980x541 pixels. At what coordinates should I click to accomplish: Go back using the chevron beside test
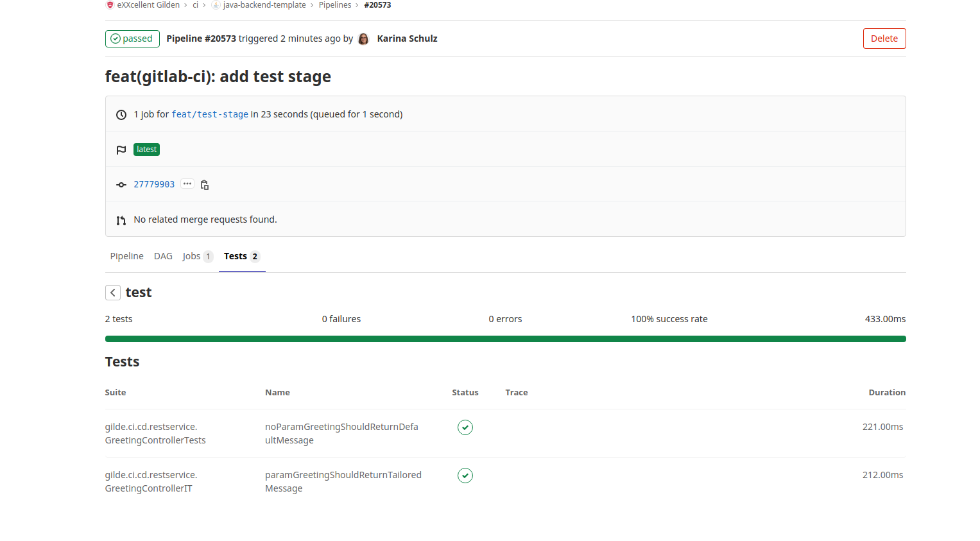(113, 293)
